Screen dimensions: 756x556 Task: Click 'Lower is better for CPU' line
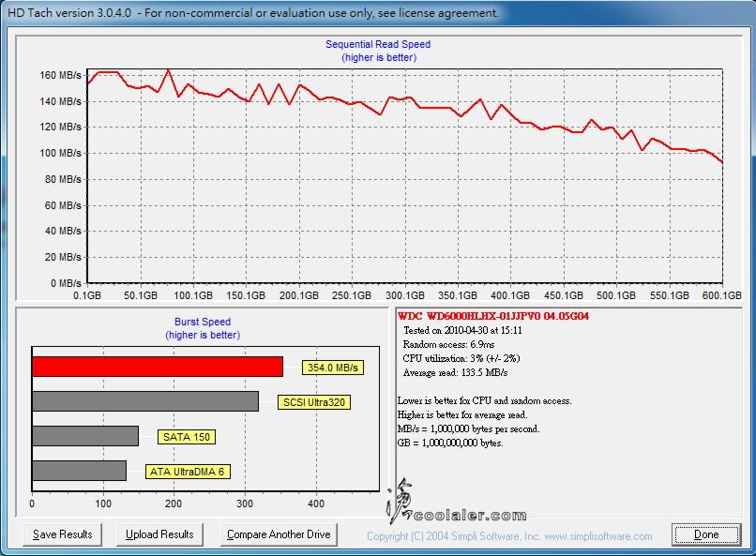(x=484, y=401)
